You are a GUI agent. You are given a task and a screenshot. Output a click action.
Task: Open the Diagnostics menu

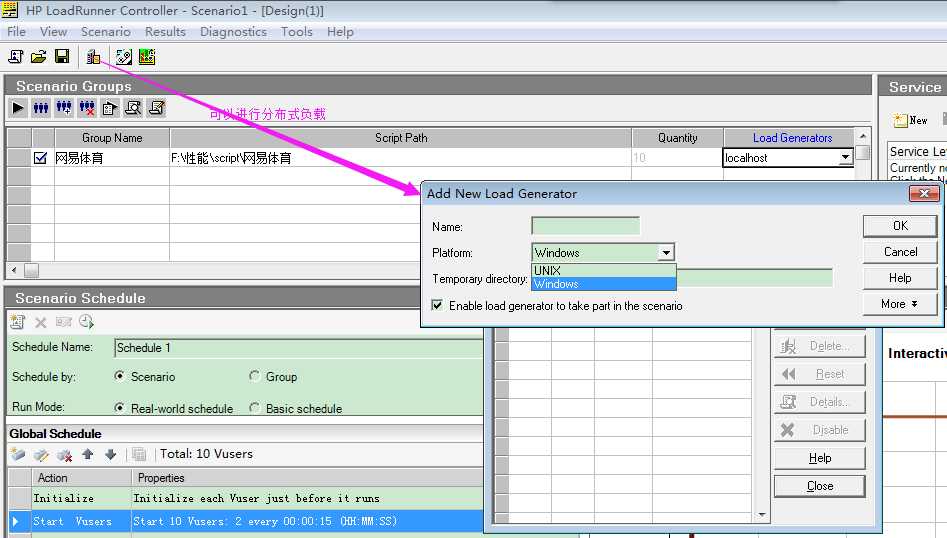pyautogui.click(x=233, y=32)
